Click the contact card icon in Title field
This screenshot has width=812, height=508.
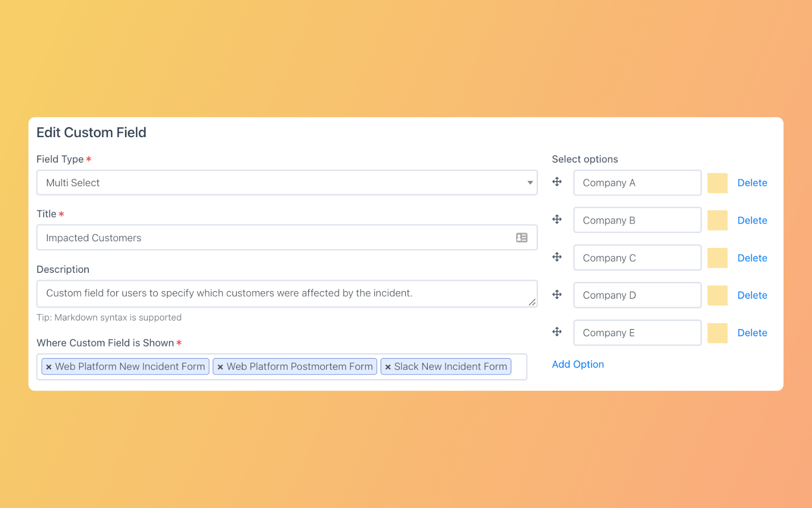click(x=522, y=237)
